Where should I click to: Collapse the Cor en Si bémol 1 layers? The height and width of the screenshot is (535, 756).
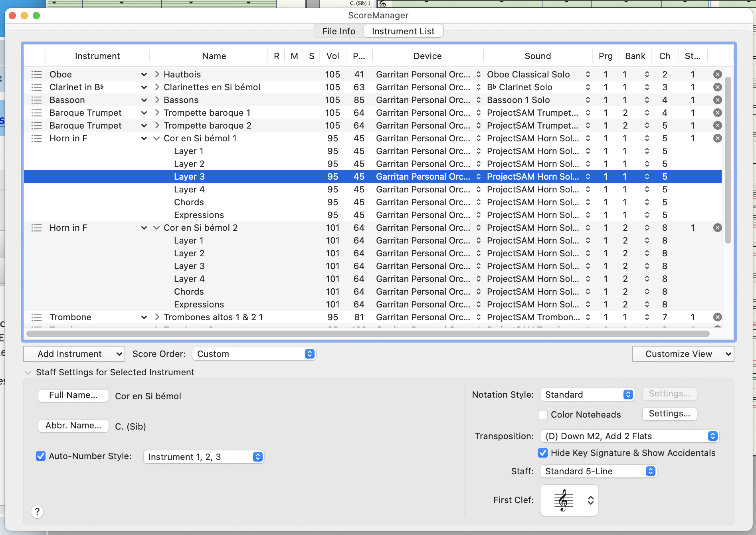click(157, 139)
